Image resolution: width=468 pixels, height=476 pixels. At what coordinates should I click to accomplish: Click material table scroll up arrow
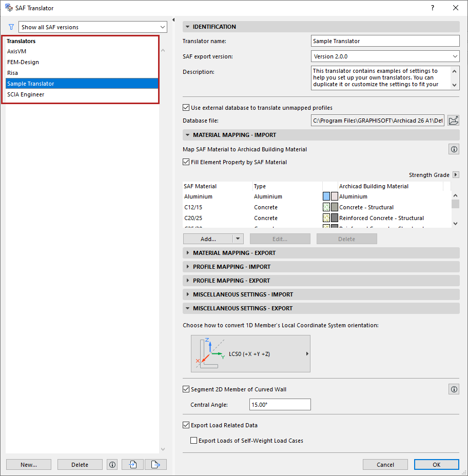[x=455, y=195]
